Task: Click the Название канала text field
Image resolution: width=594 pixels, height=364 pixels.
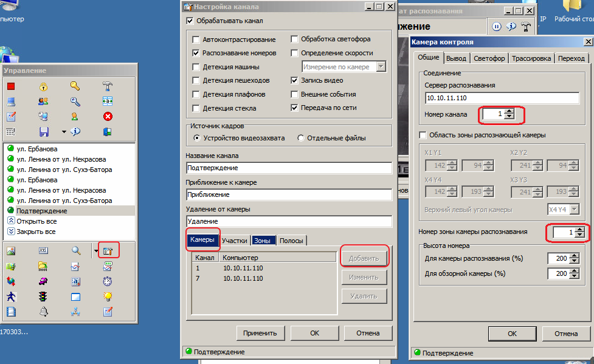Action: [289, 168]
